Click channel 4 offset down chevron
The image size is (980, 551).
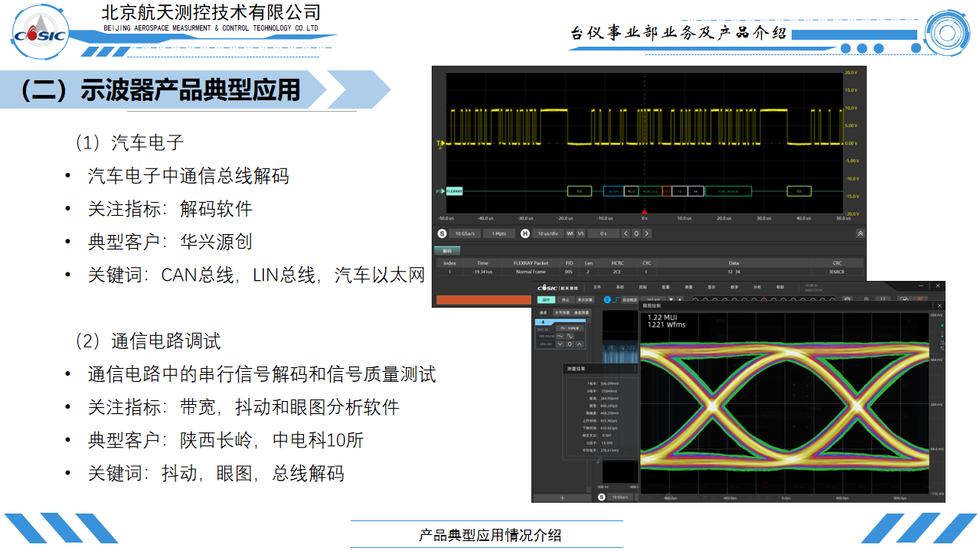point(560,344)
